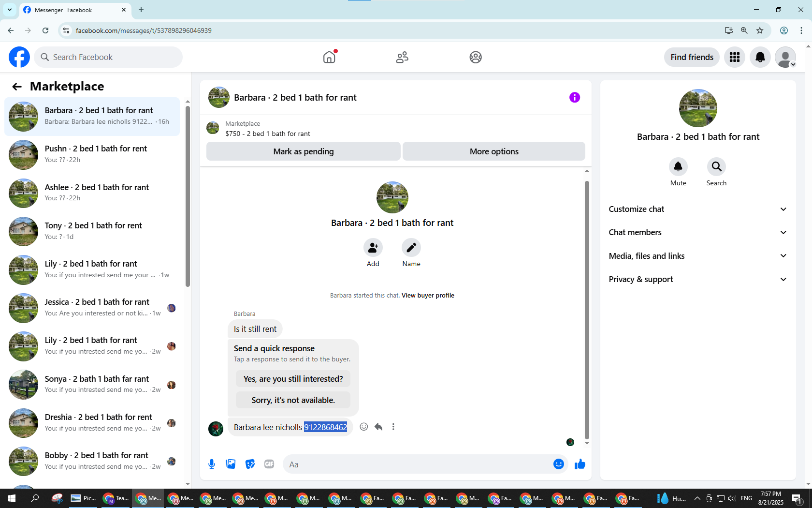This screenshot has width=812, height=508.
Task: Click the browser address bar URL
Action: point(144,30)
